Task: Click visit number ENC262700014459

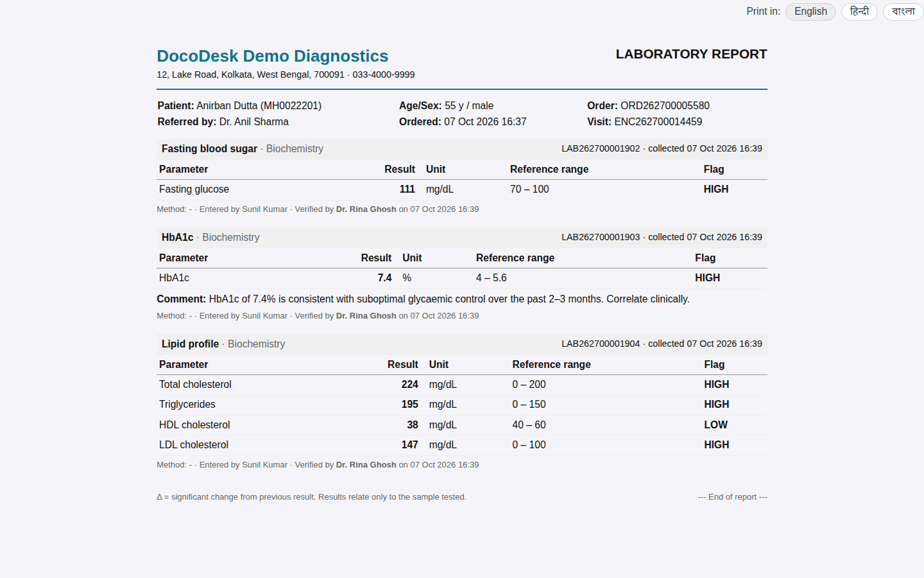Action: pyautogui.click(x=658, y=121)
